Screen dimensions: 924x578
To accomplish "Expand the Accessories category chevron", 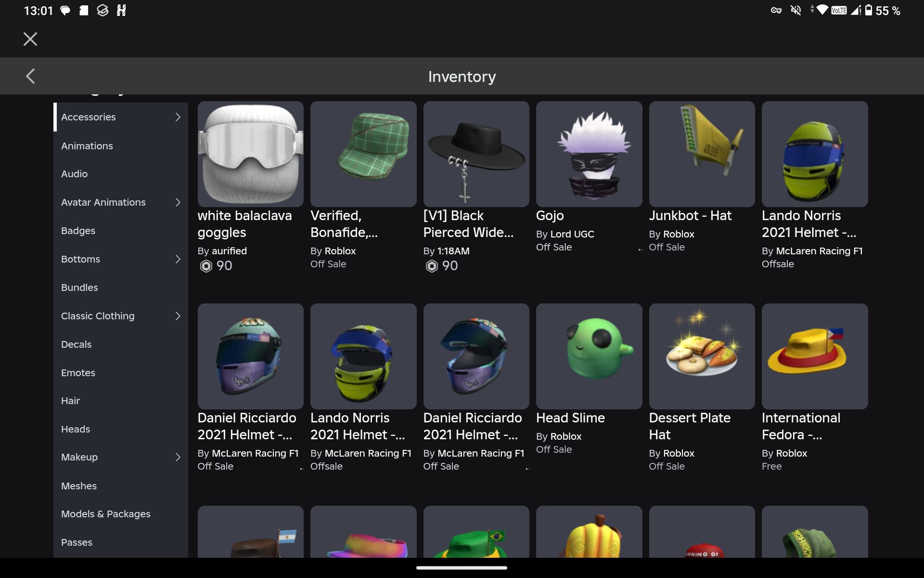I will tap(178, 117).
